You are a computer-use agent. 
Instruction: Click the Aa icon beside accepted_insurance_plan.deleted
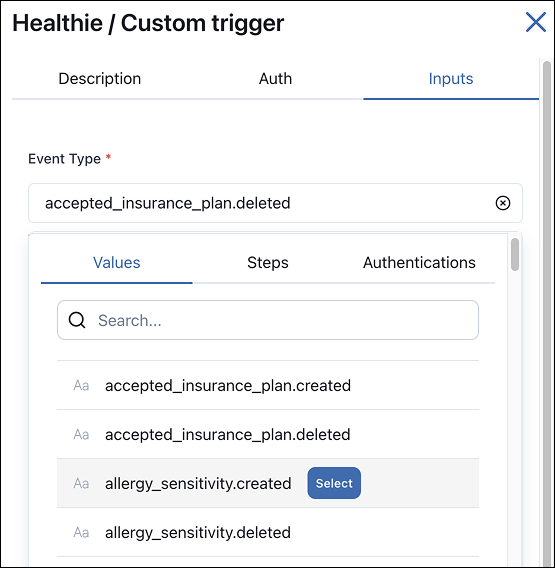[81, 434]
